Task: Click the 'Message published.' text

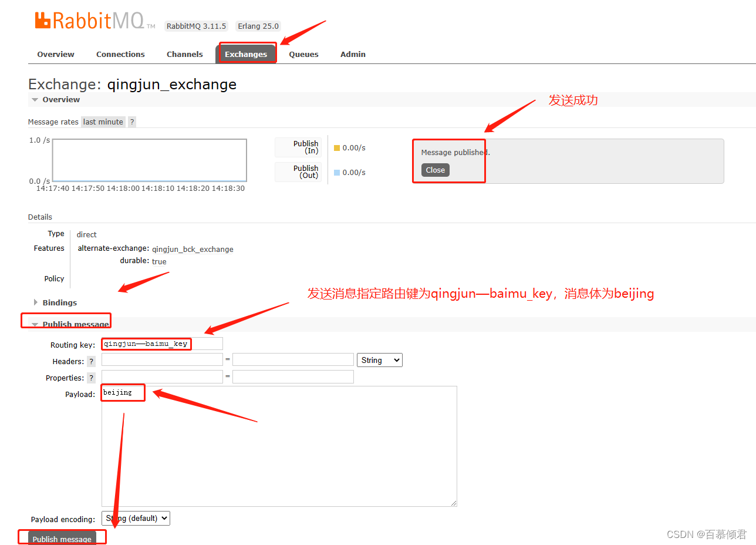Action: [x=455, y=152]
